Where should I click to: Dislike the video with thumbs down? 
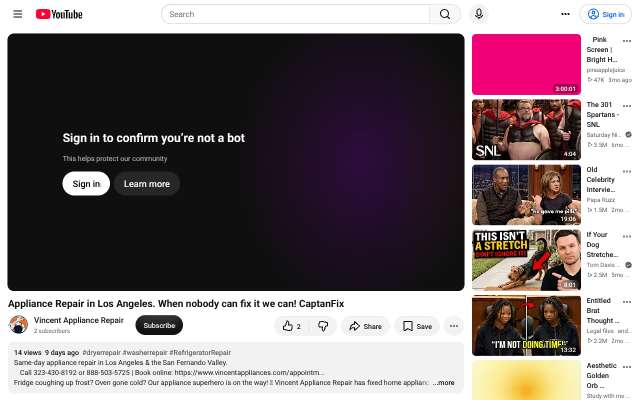tap(323, 326)
